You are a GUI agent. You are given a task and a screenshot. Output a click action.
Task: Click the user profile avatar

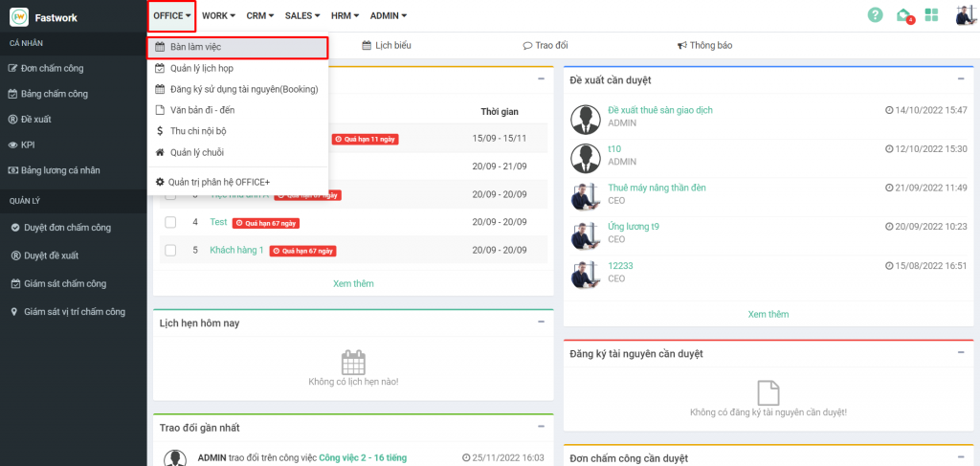[965, 15]
